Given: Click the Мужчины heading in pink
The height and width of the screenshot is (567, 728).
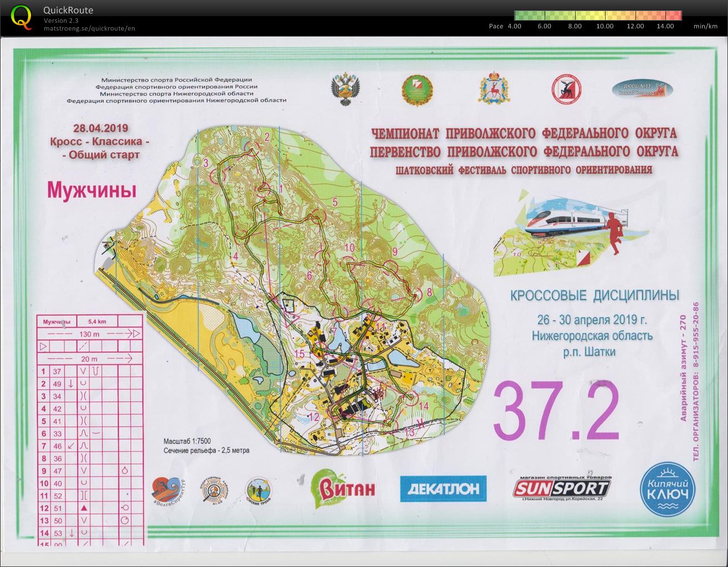Looking at the screenshot, I should (x=91, y=190).
